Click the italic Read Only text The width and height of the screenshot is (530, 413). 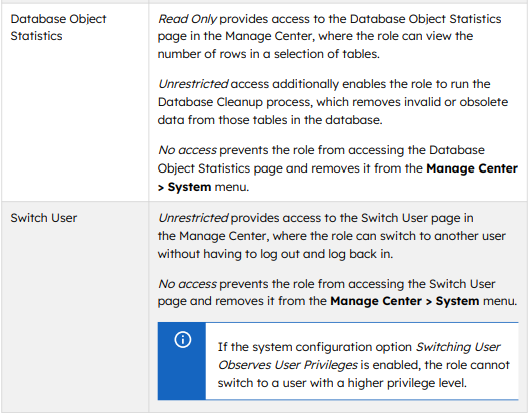187,19
